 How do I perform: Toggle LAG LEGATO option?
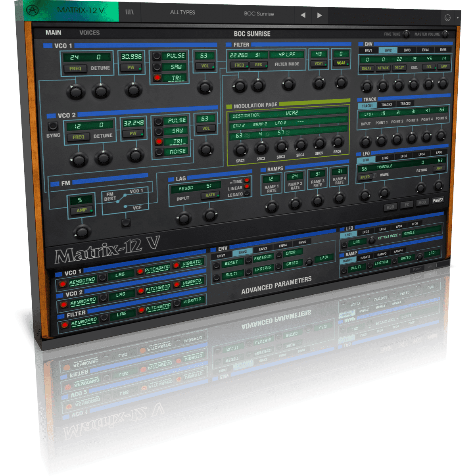point(247,193)
